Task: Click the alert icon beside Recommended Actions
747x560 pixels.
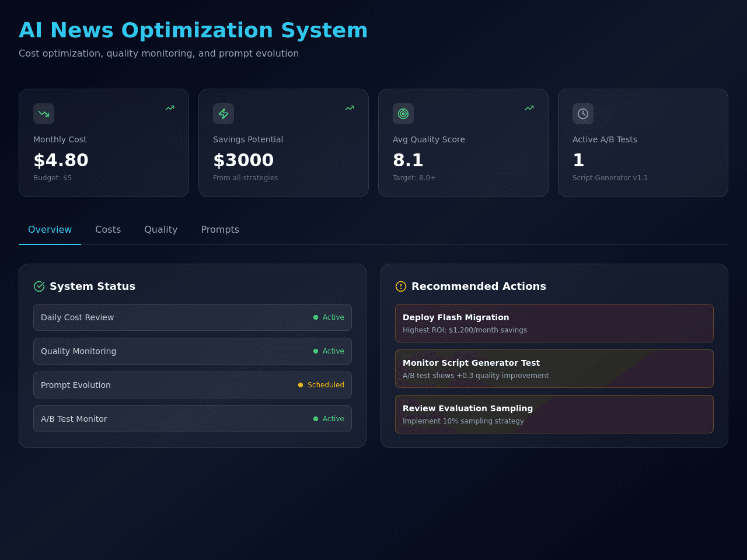Action: click(x=401, y=286)
